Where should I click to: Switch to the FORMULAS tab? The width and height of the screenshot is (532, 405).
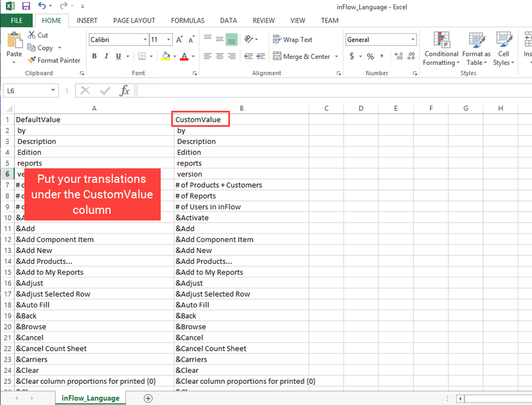[188, 20]
